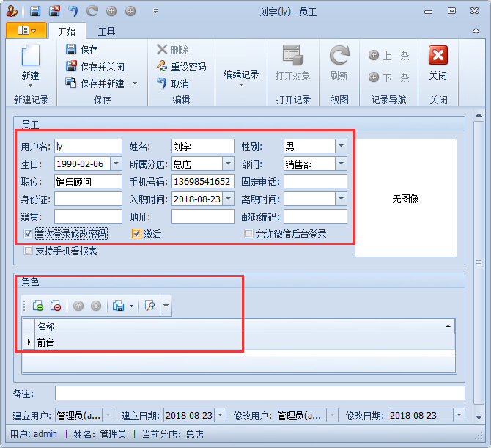The height and width of the screenshot is (448, 491).
Task: Toggle 首次登录修改密码 checkbox
Action: click(x=29, y=234)
